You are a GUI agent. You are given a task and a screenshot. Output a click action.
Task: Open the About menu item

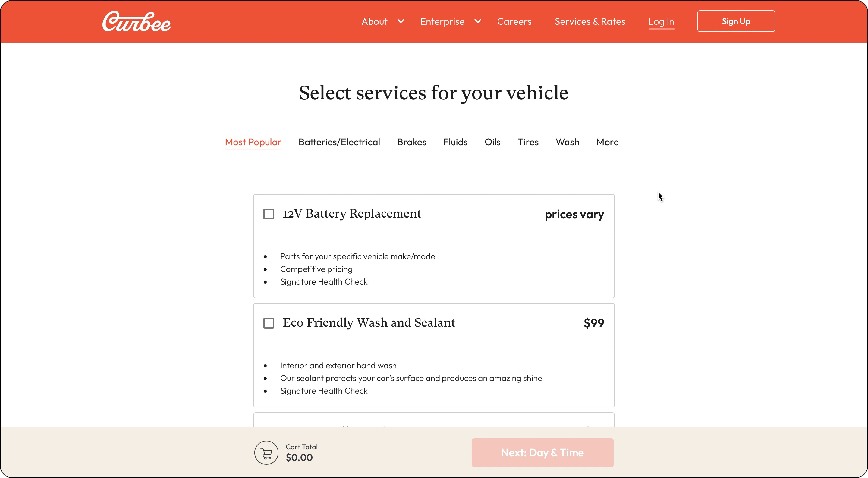[x=374, y=22]
